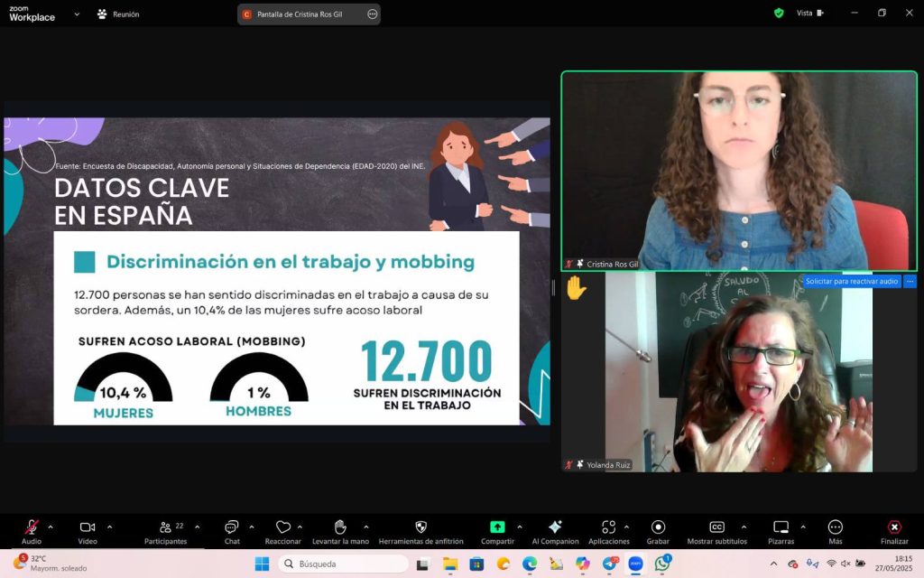Open the Reaccionar reactions menu
This screenshot has width=924, height=578.
[282, 531]
